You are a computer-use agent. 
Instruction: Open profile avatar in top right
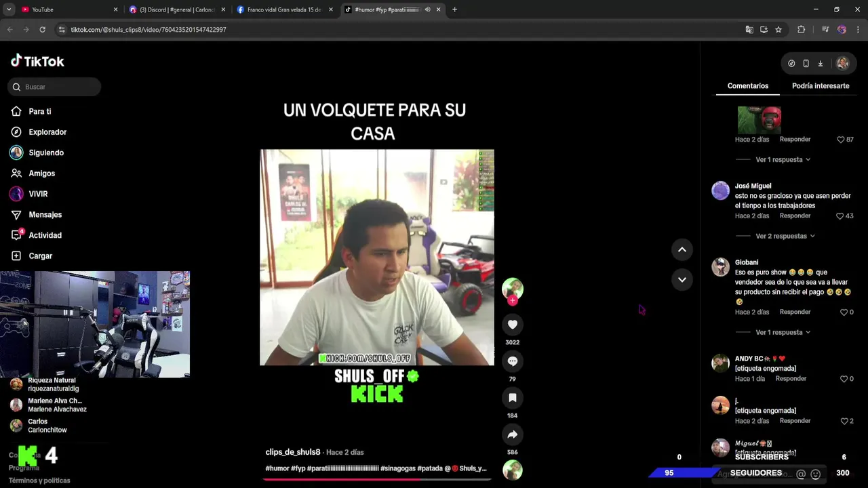tap(842, 63)
